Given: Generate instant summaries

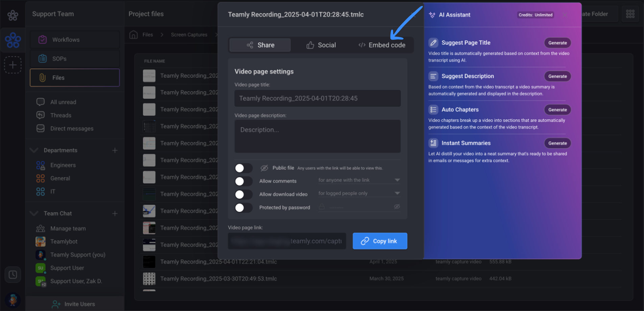Looking at the screenshot, I should coord(557,143).
